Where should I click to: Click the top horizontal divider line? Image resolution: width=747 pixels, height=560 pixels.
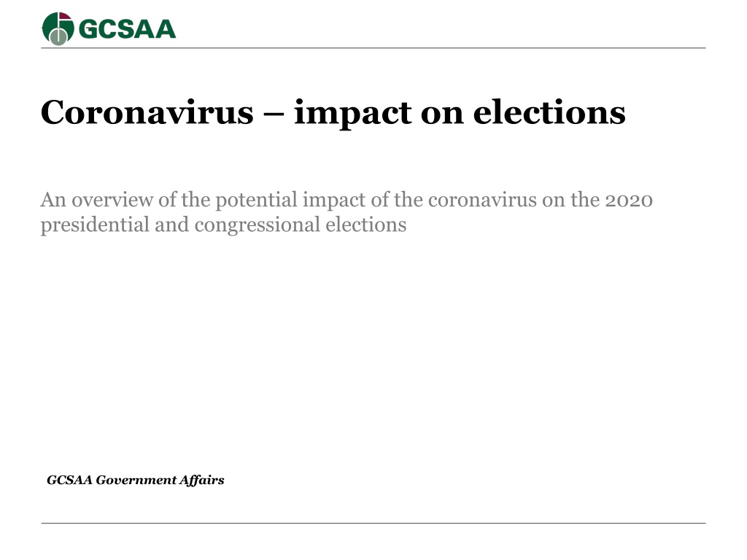[373, 48]
